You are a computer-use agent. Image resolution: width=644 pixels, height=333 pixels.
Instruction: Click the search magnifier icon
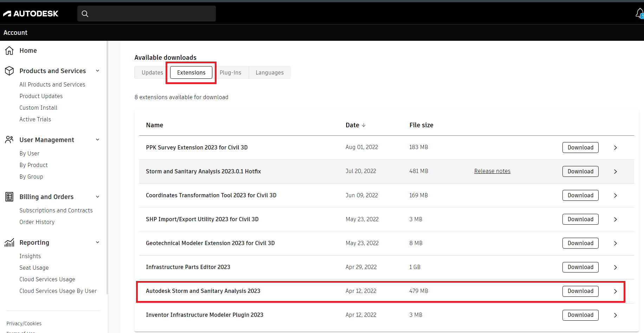[85, 13]
